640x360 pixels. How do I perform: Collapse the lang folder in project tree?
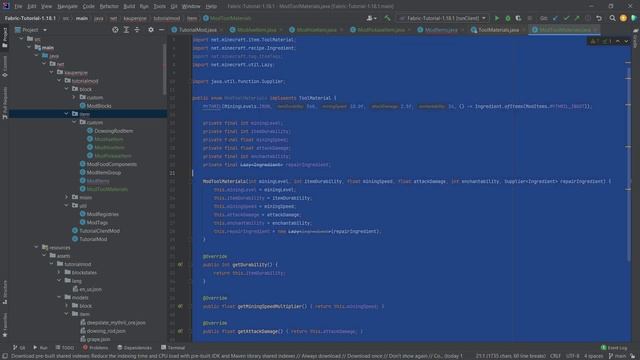tap(59, 280)
